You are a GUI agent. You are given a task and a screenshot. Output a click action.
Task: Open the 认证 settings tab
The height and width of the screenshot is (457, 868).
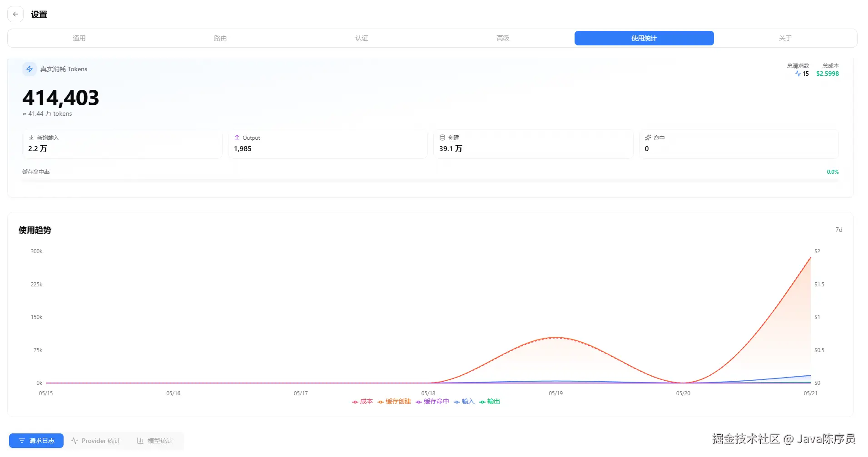coord(362,38)
